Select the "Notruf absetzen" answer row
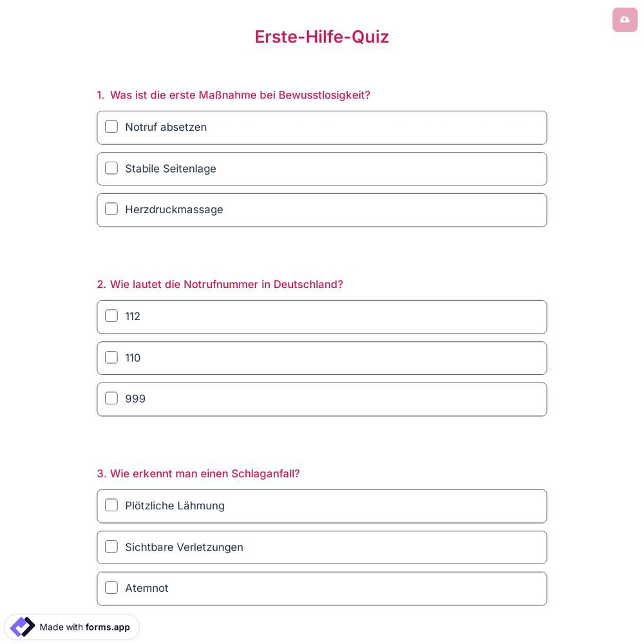 [x=322, y=128]
